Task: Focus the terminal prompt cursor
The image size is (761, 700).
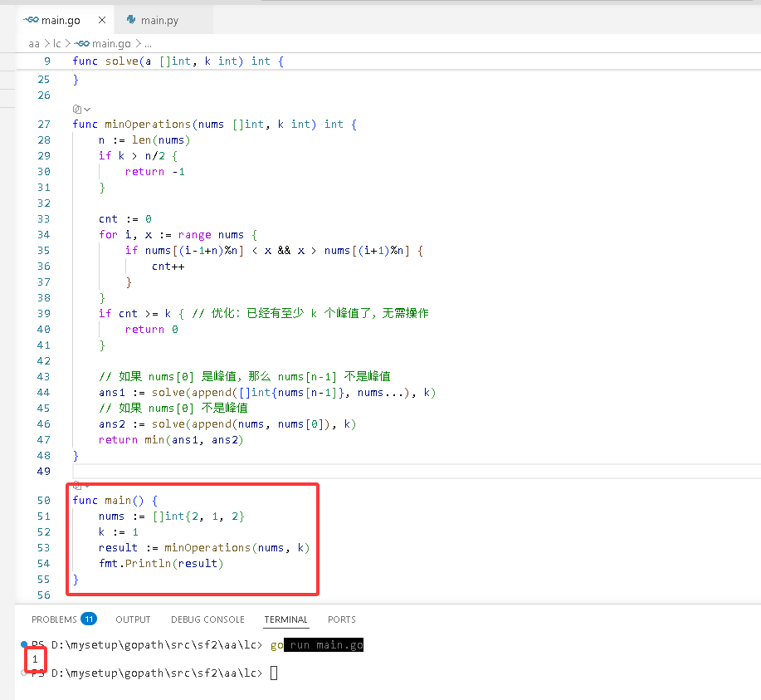Action: [274, 673]
